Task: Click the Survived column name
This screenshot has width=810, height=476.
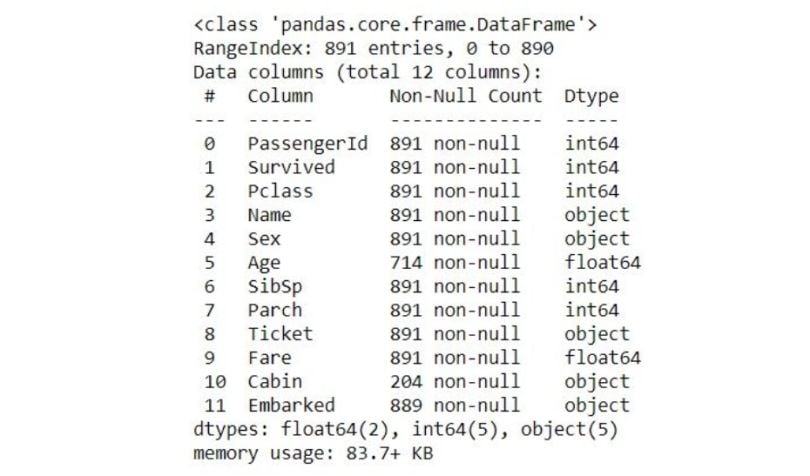Action: click(x=291, y=167)
